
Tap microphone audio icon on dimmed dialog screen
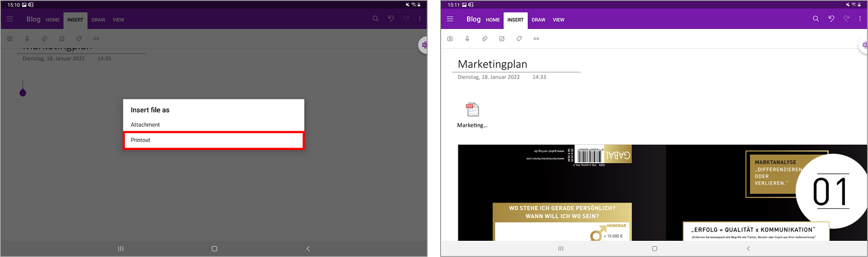[27, 39]
